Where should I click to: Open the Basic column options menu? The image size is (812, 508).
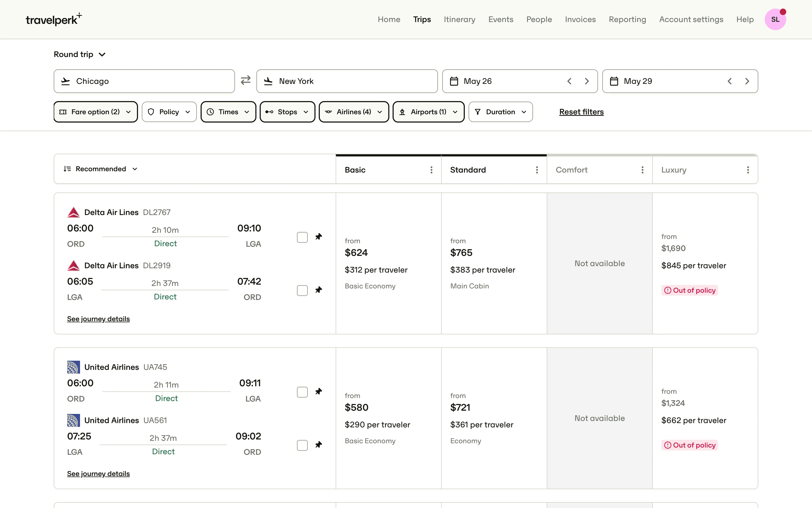[x=432, y=170]
